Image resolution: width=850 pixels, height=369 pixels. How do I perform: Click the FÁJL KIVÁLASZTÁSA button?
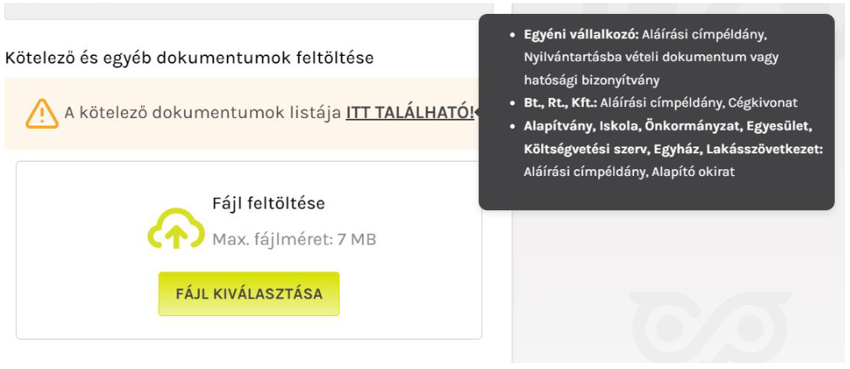coord(249,294)
